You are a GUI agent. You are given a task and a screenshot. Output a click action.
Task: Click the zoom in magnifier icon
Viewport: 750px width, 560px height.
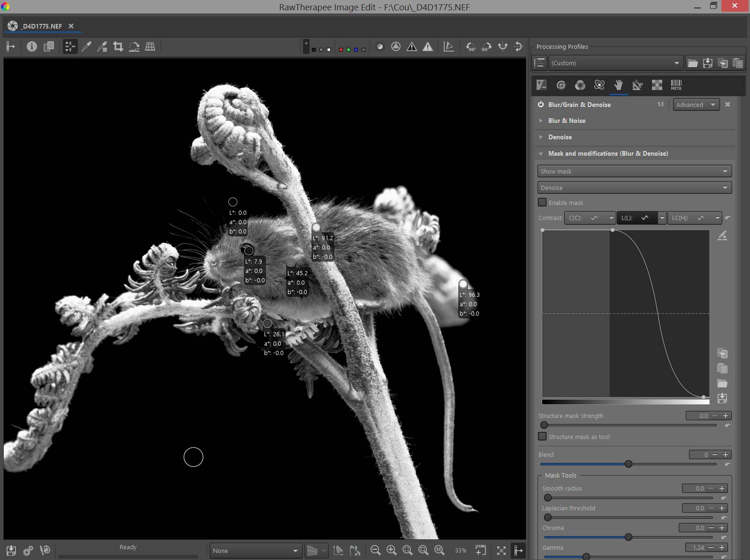pyautogui.click(x=391, y=550)
